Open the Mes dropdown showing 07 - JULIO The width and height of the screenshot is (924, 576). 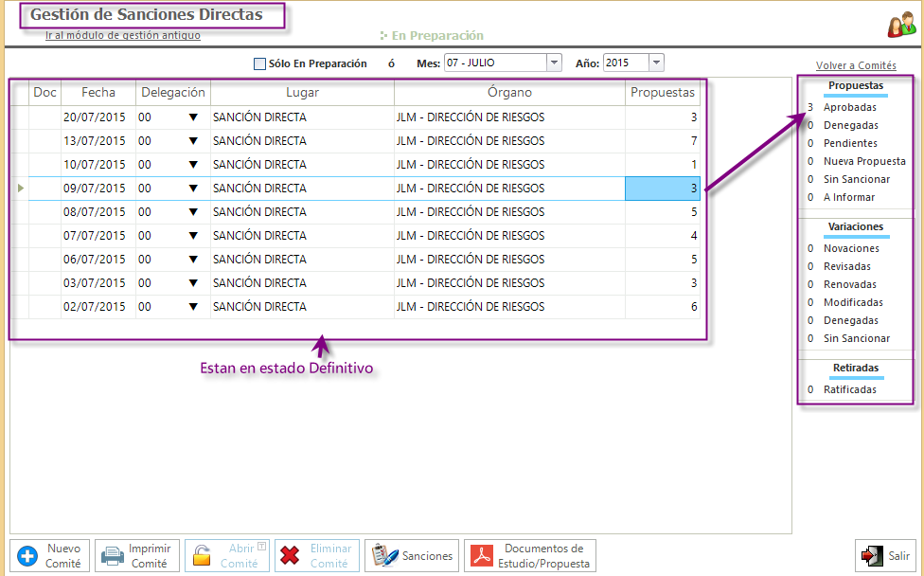point(554,63)
